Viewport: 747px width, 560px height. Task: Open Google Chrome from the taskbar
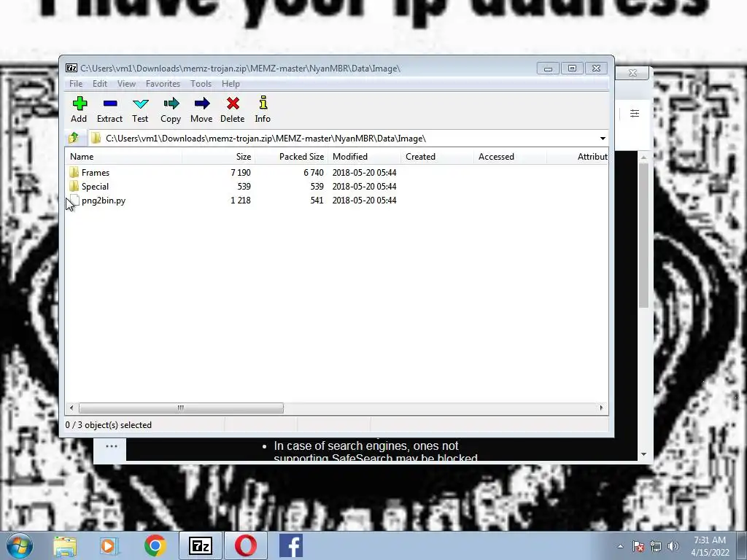point(155,545)
